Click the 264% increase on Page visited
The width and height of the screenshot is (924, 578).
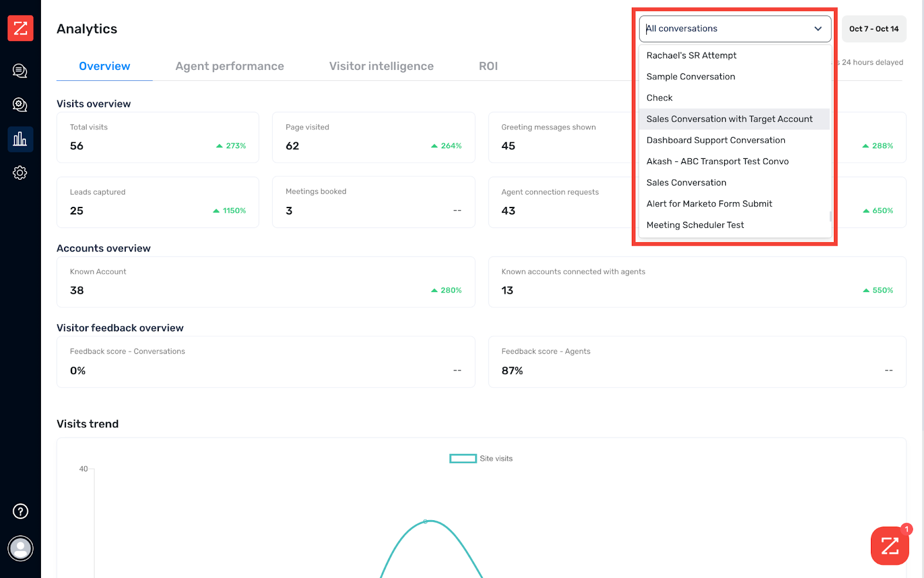click(446, 146)
